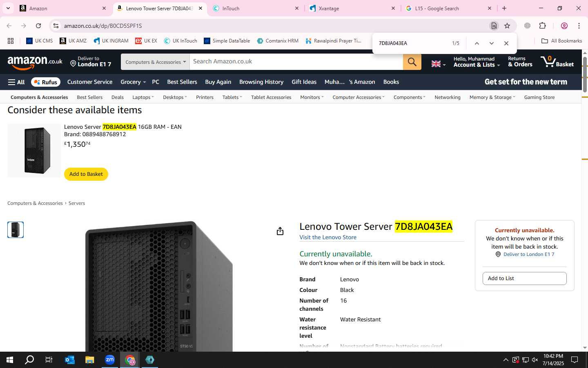Click the Amazon.co.uk logo
The width and height of the screenshot is (588, 368).
(35, 62)
